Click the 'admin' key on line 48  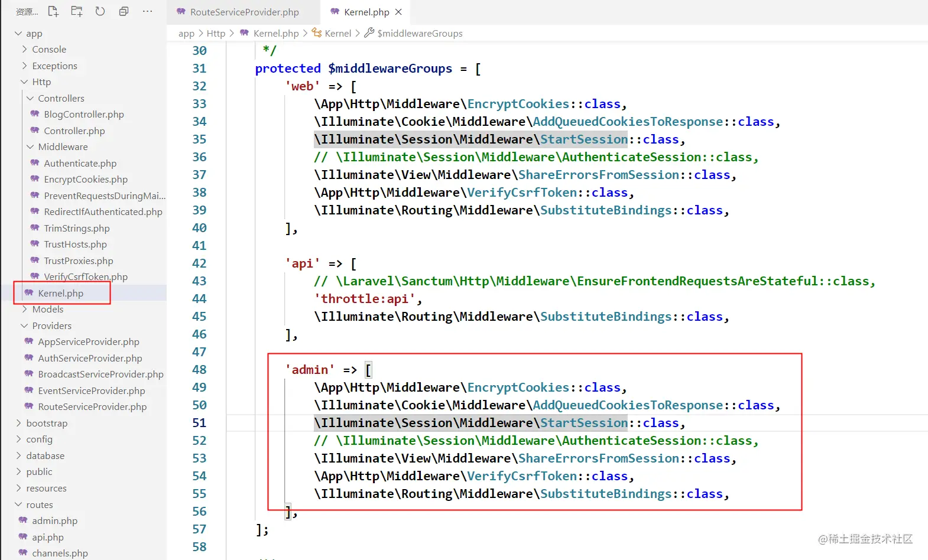click(310, 370)
